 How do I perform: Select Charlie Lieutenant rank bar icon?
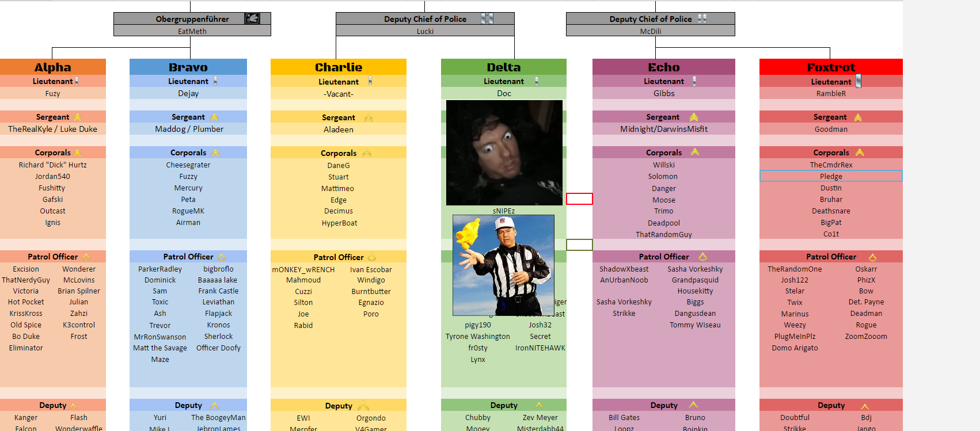(370, 81)
